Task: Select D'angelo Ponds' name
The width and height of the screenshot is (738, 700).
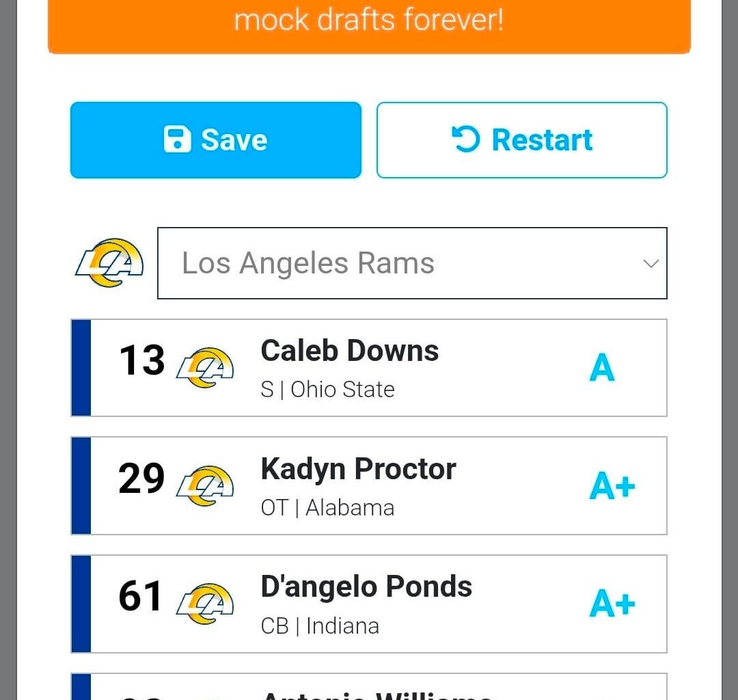Action: tap(366, 586)
